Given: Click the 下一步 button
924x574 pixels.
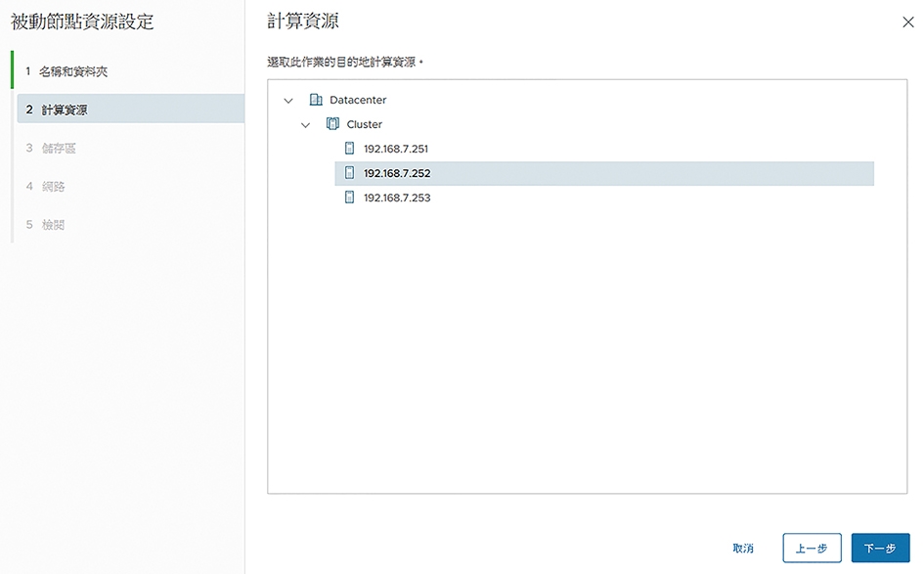Looking at the screenshot, I should pyautogui.click(x=880, y=548).
